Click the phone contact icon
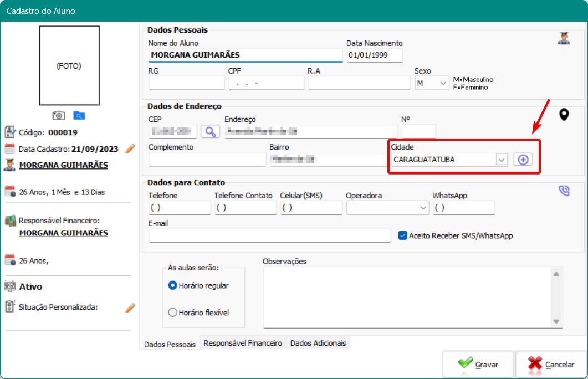Viewport: 588px width, 379px height. coord(564,191)
